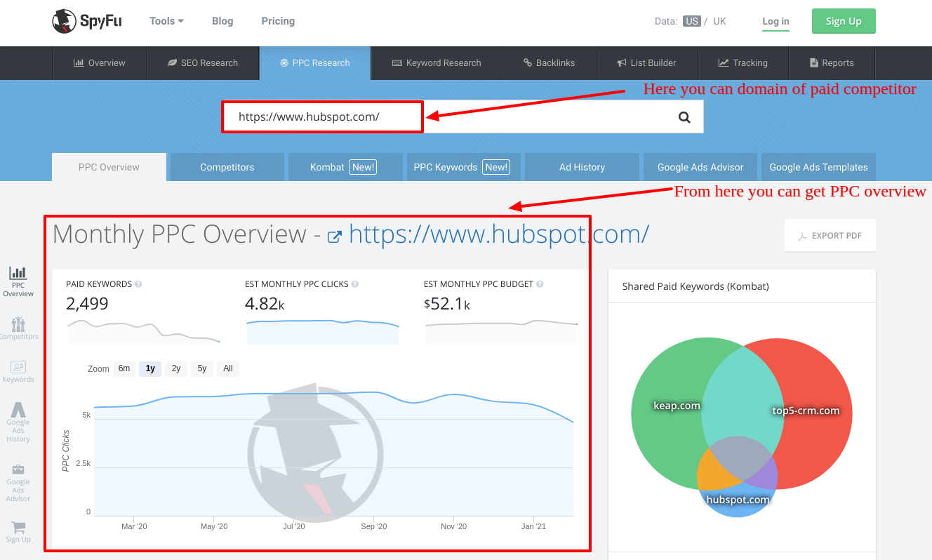Click the 2,499 paid keywords value

pyautogui.click(x=87, y=304)
